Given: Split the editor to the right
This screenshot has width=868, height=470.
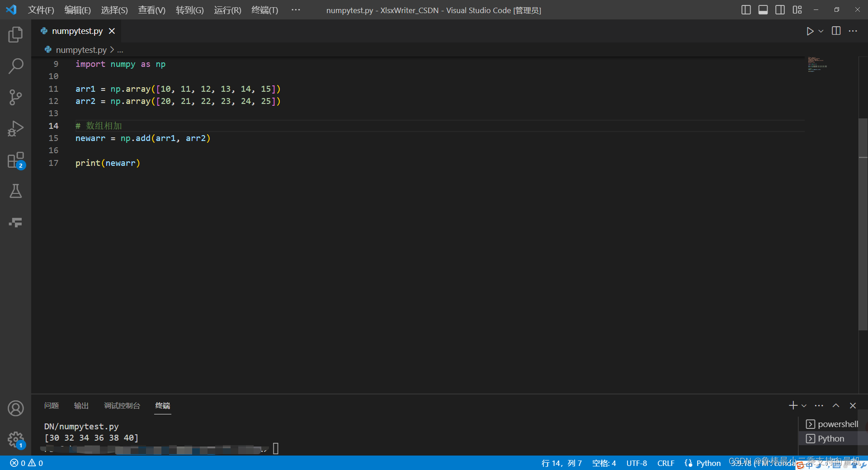Looking at the screenshot, I should [836, 31].
